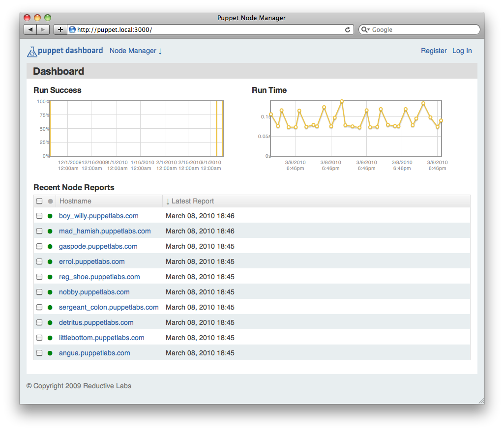The height and width of the screenshot is (431, 504).
Task: Open the sergeant_colon.puppetlabs.com node link
Action: [x=109, y=307]
